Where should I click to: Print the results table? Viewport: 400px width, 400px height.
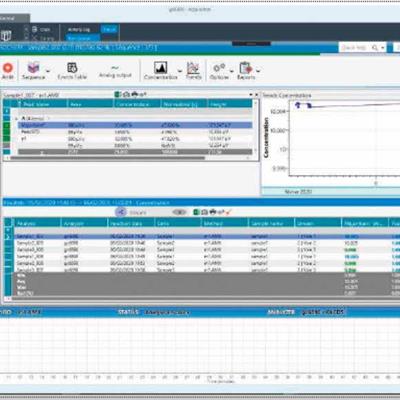click(213, 212)
